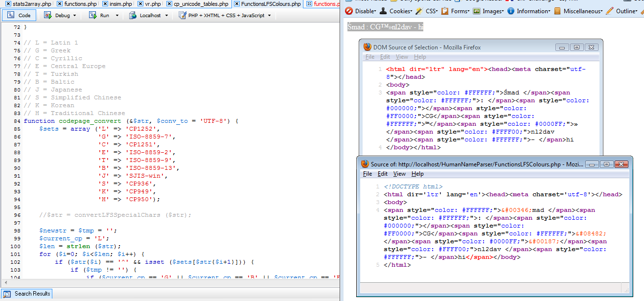Image resolution: width=644 pixels, height=301 pixels.
Task: Open View menu in Source of window
Action: coord(399,174)
